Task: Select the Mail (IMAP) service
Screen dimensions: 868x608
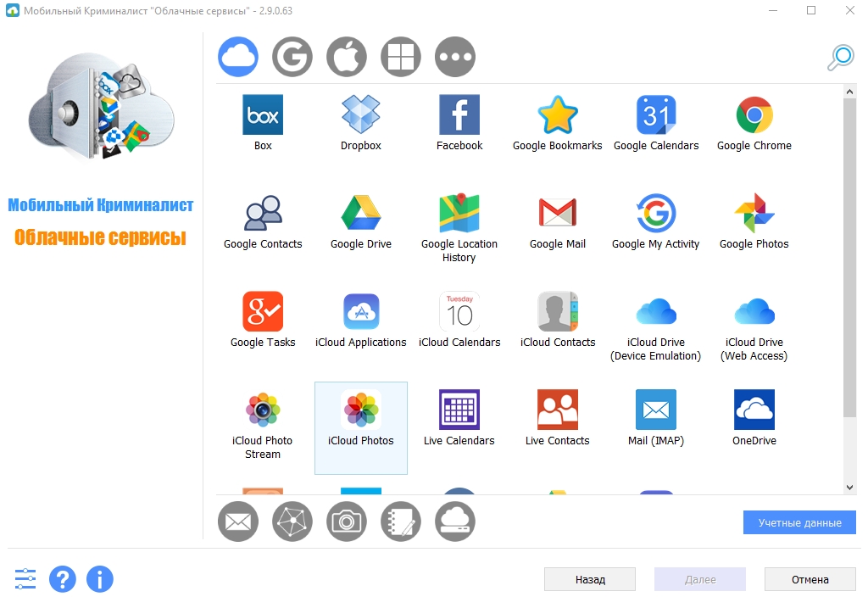Action: (x=656, y=410)
